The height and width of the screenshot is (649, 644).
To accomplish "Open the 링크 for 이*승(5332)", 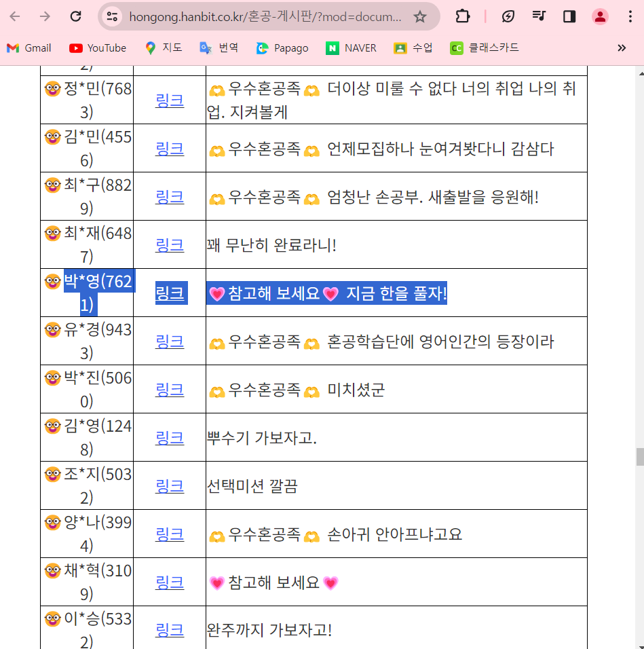I will [x=170, y=631].
